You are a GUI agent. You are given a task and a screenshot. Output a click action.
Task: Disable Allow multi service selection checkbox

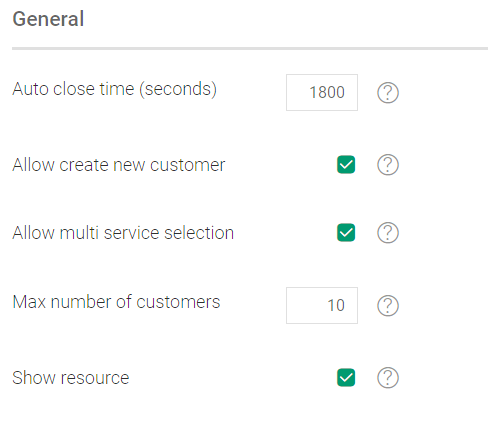tap(346, 233)
